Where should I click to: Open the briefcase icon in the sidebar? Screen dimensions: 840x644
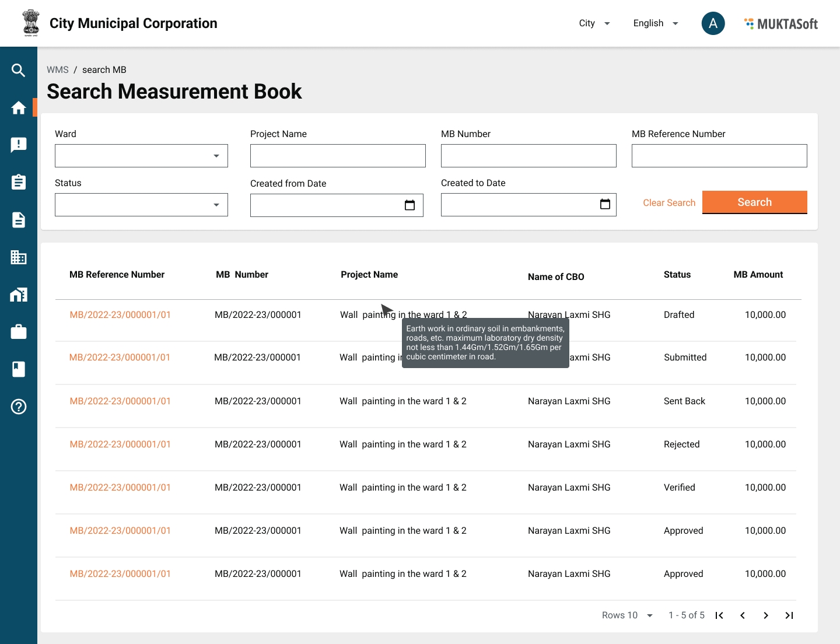coord(18,332)
